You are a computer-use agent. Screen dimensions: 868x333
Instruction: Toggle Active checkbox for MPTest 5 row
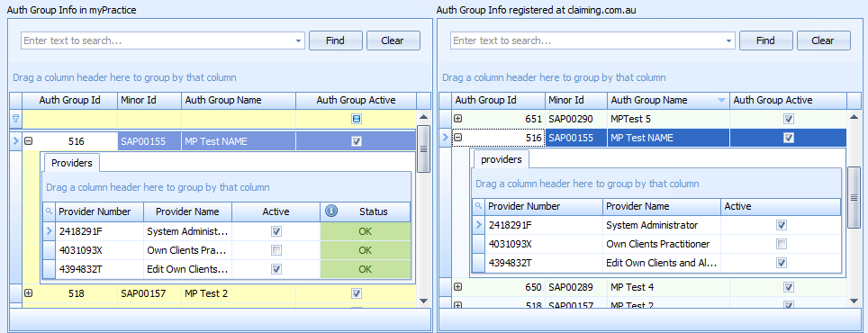[789, 119]
